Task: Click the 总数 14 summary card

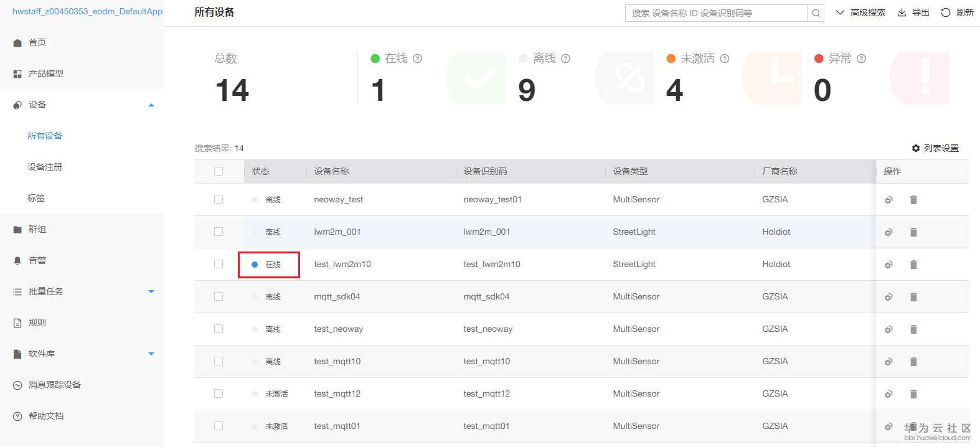Action: click(x=232, y=78)
